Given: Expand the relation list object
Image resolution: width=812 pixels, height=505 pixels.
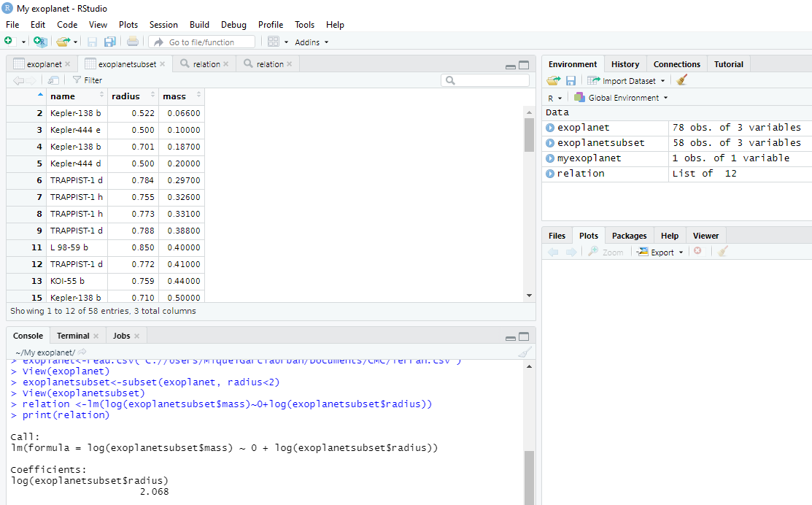Looking at the screenshot, I should click(x=550, y=174).
